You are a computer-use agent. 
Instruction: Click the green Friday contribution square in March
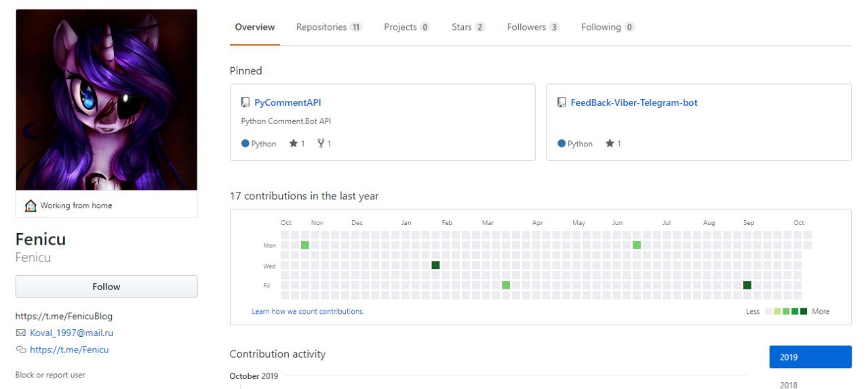pyautogui.click(x=506, y=285)
